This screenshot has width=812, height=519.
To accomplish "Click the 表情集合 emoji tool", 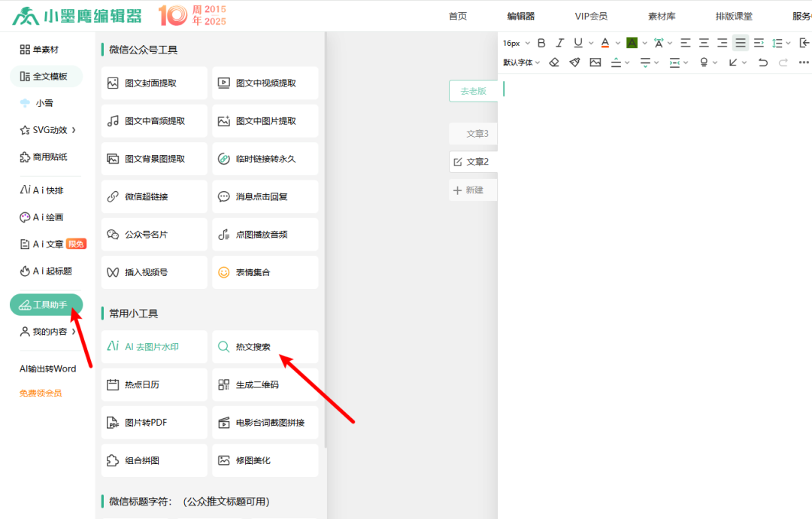I will pyautogui.click(x=265, y=272).
